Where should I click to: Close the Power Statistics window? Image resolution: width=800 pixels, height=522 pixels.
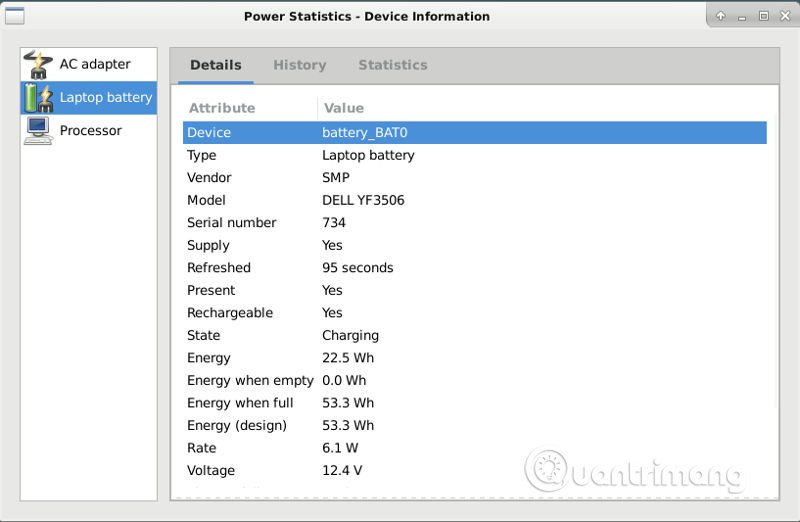click(785, 16)
